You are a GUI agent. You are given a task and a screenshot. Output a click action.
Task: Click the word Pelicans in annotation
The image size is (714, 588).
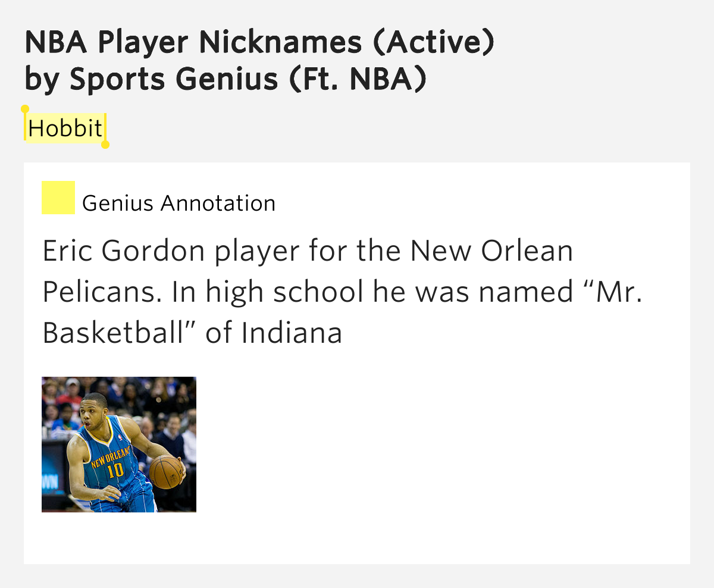[x=100, y=292]
